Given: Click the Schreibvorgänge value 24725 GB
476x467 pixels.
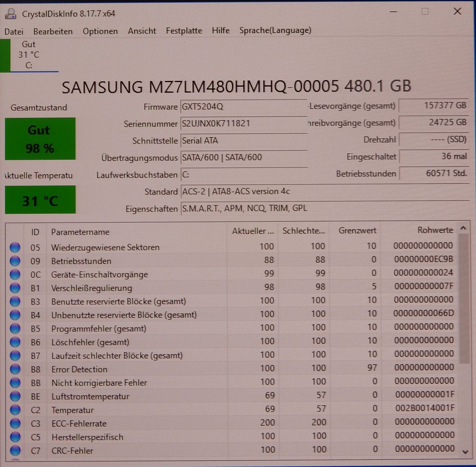Looking at the screenshot, I should 434,122.
